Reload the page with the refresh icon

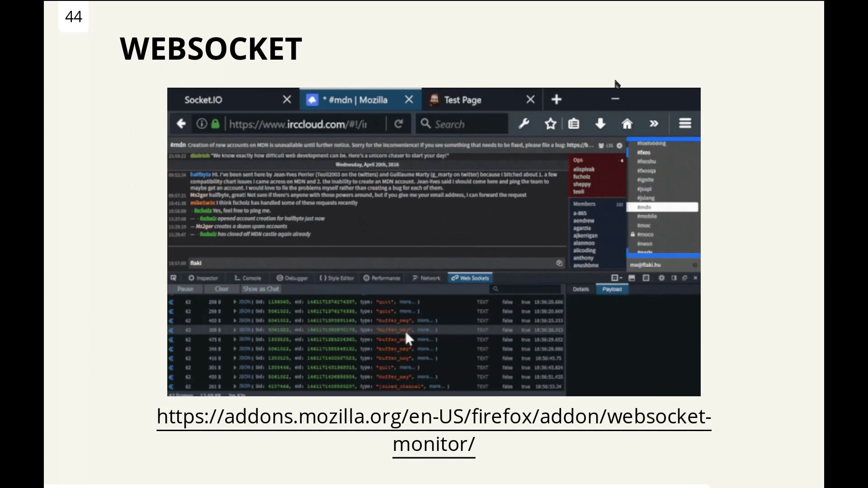[x=398, y=124]
